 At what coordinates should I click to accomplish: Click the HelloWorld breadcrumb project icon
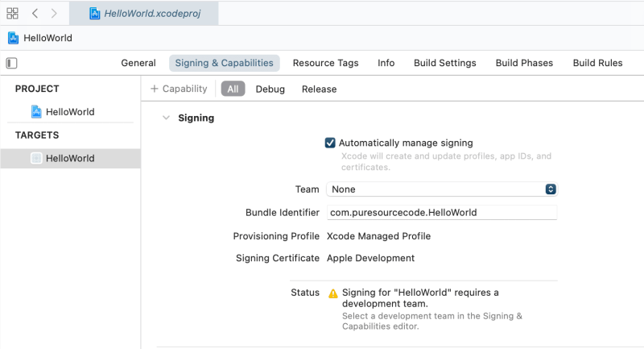[x=13, y=38]
